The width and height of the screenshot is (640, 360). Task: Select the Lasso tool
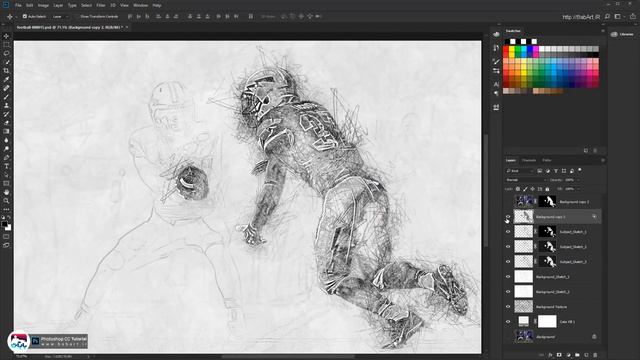[6, 53]
